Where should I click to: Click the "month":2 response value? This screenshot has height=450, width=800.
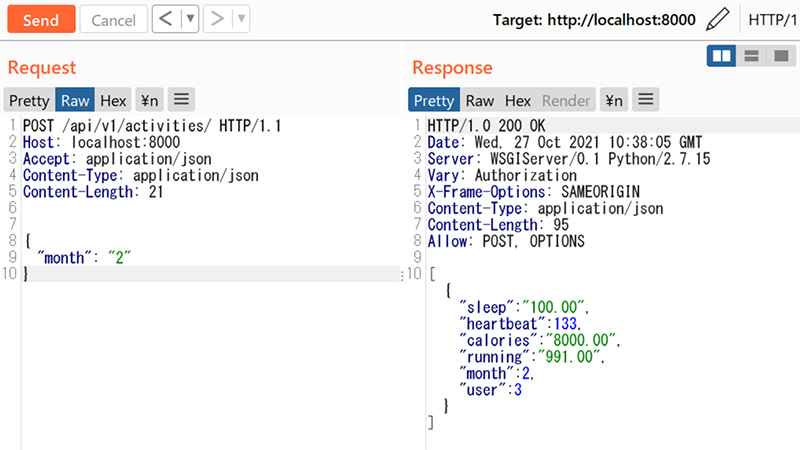[x=496, y=373]
